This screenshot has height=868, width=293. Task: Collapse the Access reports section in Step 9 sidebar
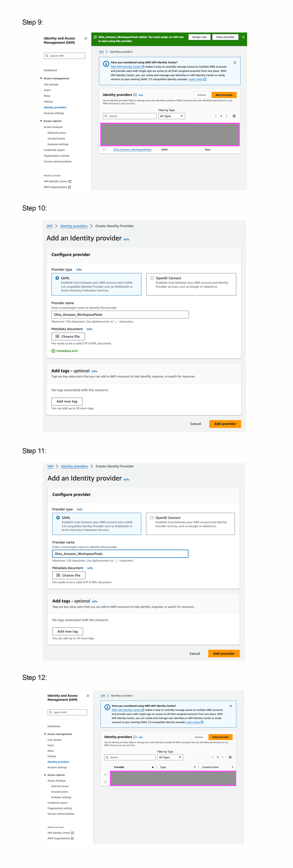(41, 121)
